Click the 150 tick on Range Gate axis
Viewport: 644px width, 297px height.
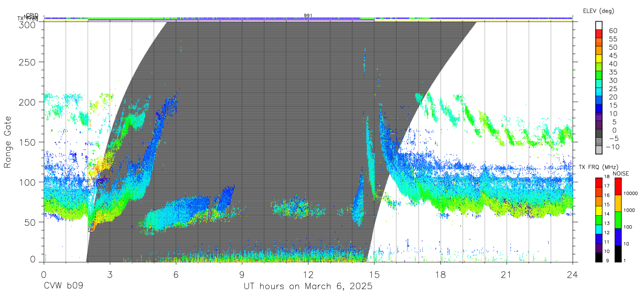coord(27,142)
